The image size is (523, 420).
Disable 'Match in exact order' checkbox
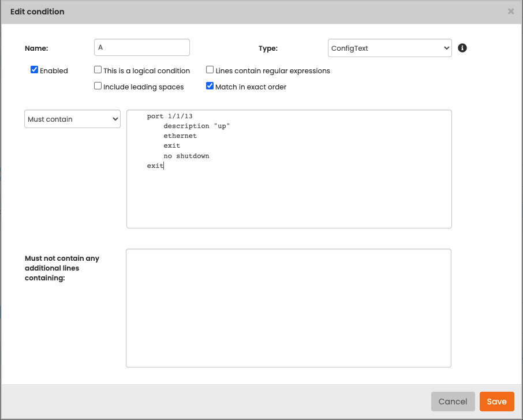(210, 87)
